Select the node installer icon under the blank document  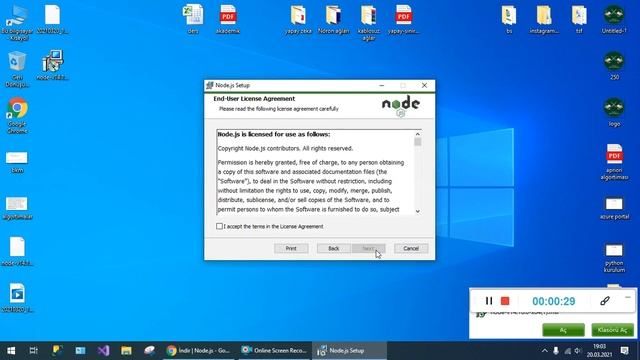(x=53, y=65)
